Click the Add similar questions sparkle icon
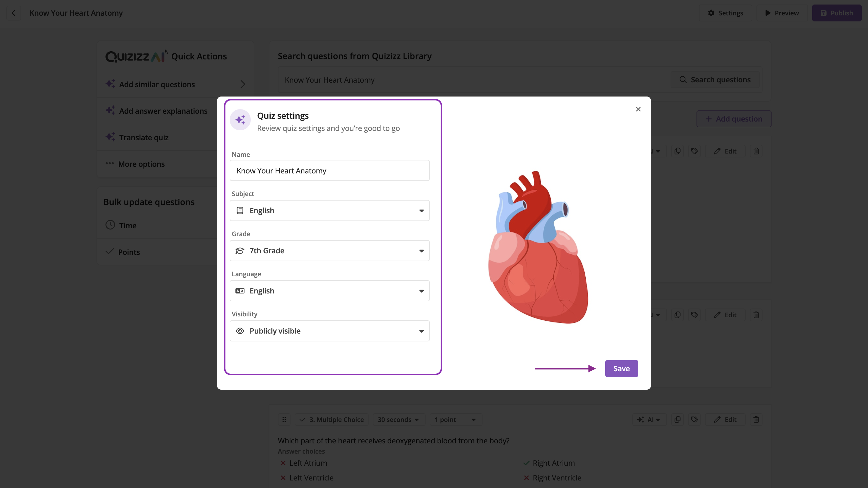Screen dimensions: 868x488 tap(110, 83)
